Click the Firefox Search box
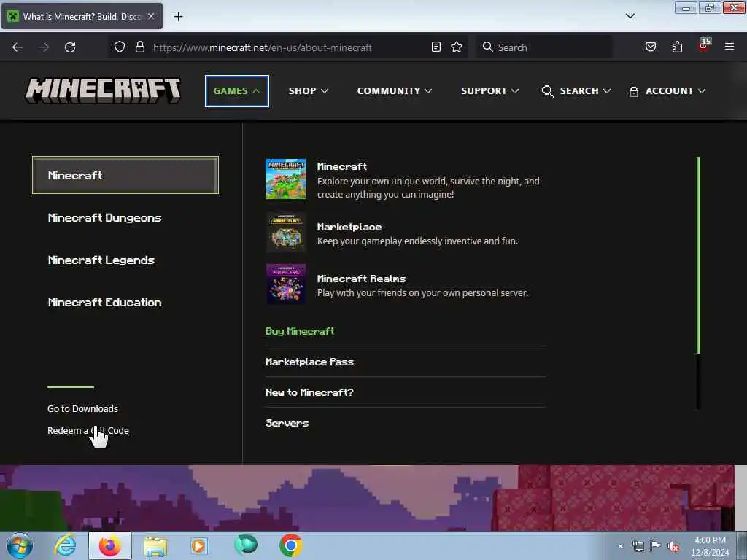This screenshot has width=747, height=560. point(544,47)
